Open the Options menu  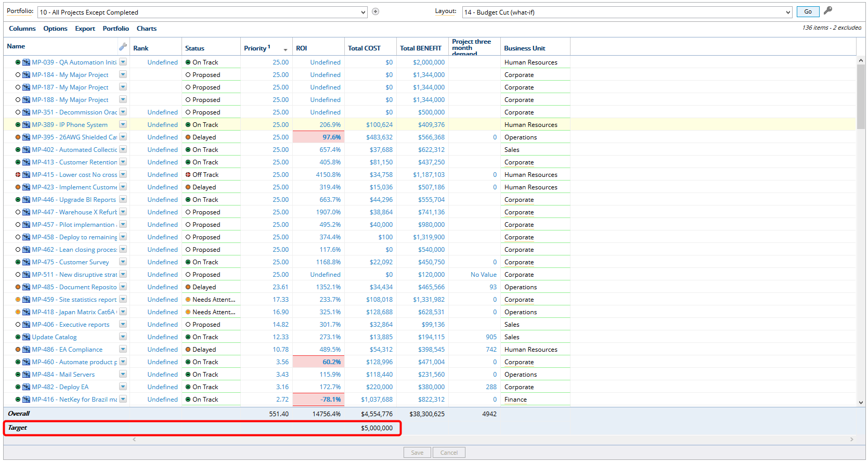(x=55, y=29)
